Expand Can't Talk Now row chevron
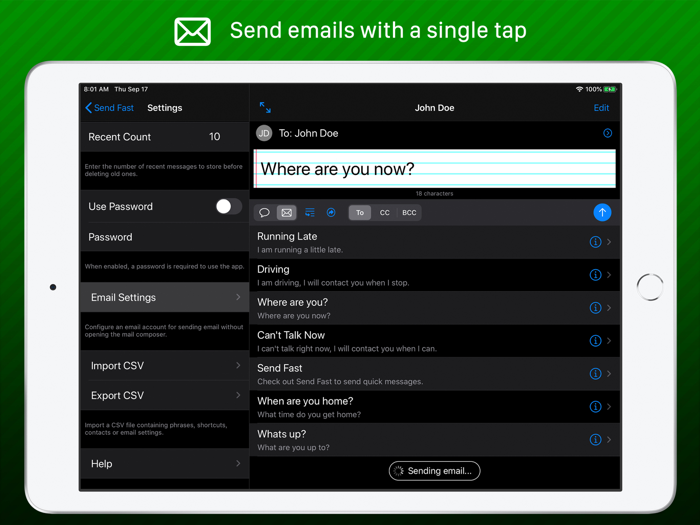 click(609, 341)
